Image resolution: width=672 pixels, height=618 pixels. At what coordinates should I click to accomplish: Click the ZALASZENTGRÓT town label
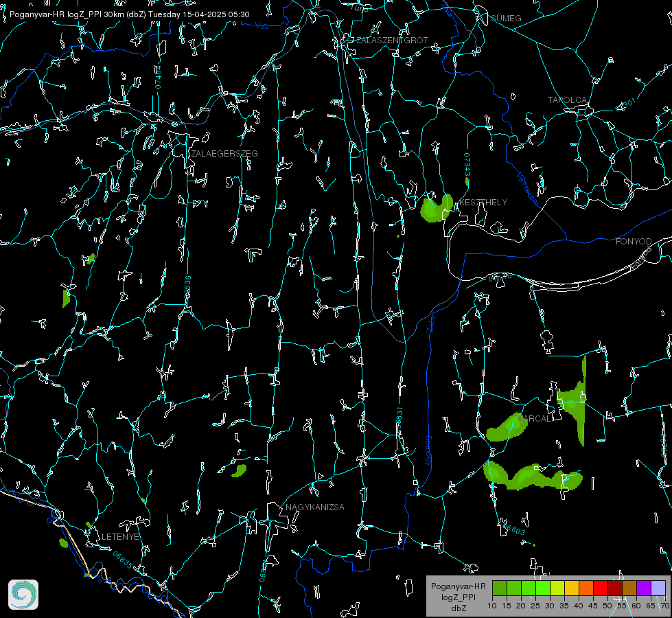click(x=392, y=41)
